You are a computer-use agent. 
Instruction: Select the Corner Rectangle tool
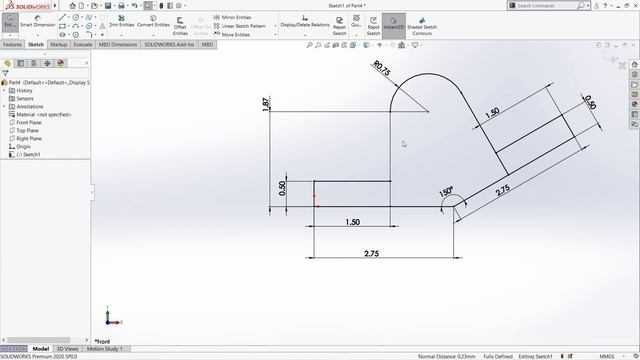click(x=62, y=26)
